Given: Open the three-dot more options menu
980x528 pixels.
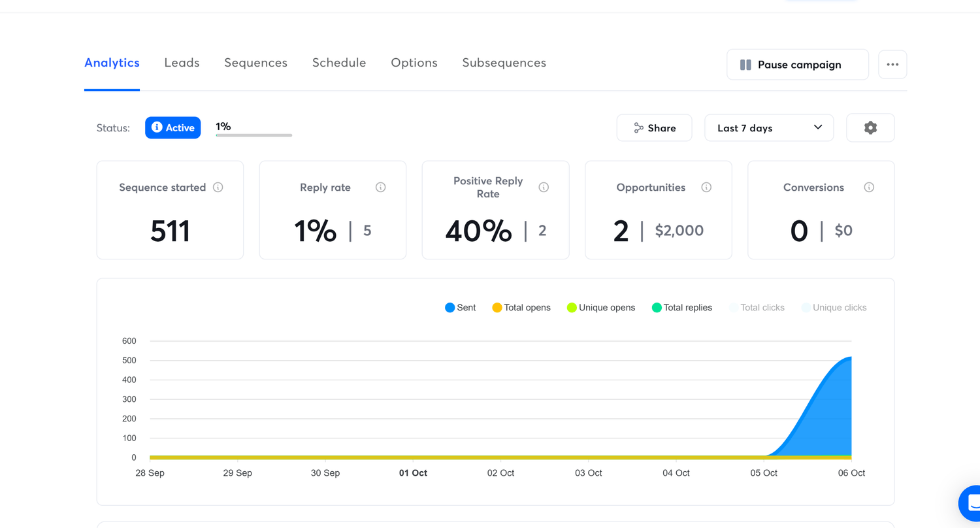Looking at the screenshot, I should (892, 65).
